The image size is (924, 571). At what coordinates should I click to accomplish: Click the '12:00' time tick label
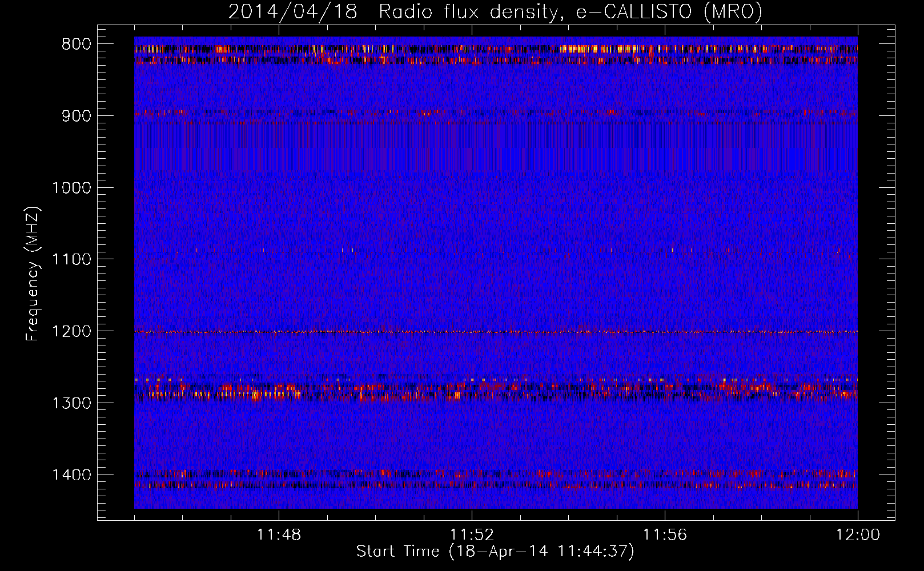pos(858,535)
